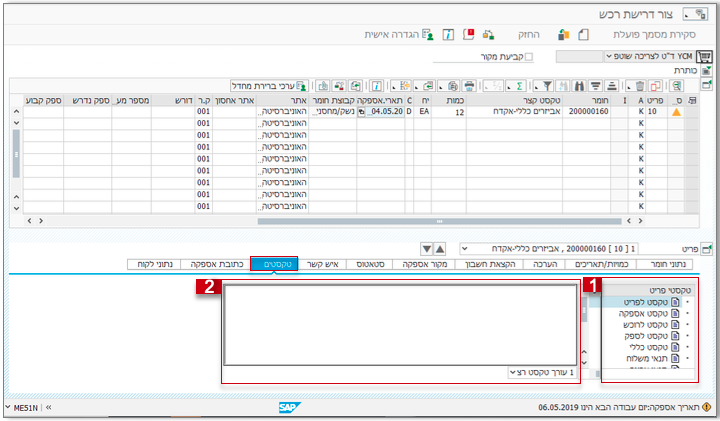
Task: Click the sort descending icon
Action: pyautogui.click(x=596, y=86)
